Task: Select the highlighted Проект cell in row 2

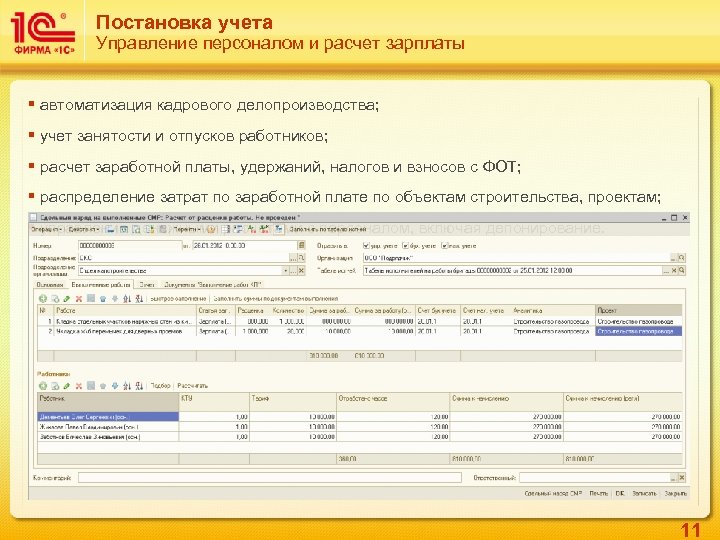Action: (x=638, y=331)
